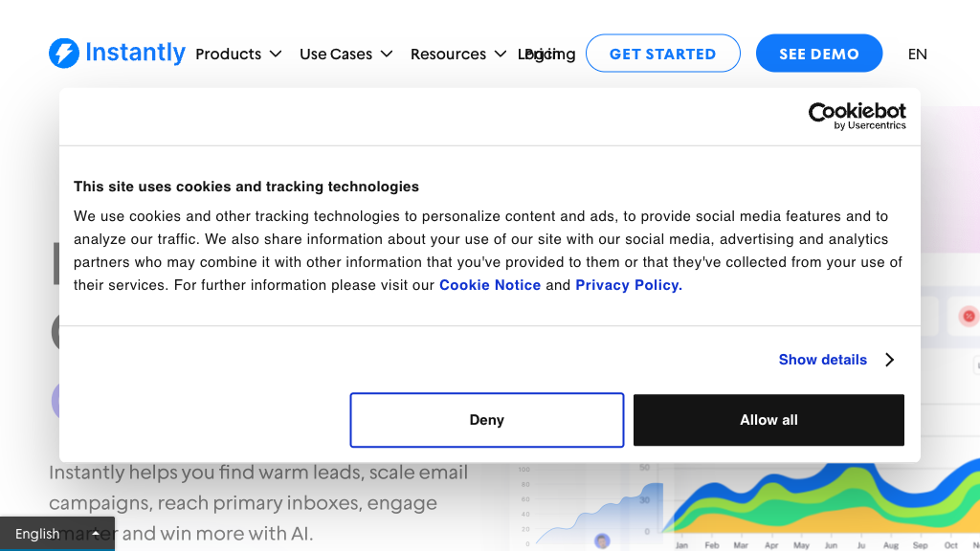Click the up-arrow icon beside English
The height and width of the screenshot is (551, 980).
96,534
